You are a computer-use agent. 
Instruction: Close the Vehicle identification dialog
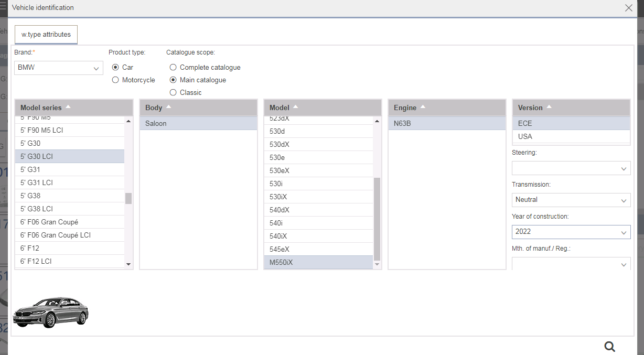(x=628, y=8)
